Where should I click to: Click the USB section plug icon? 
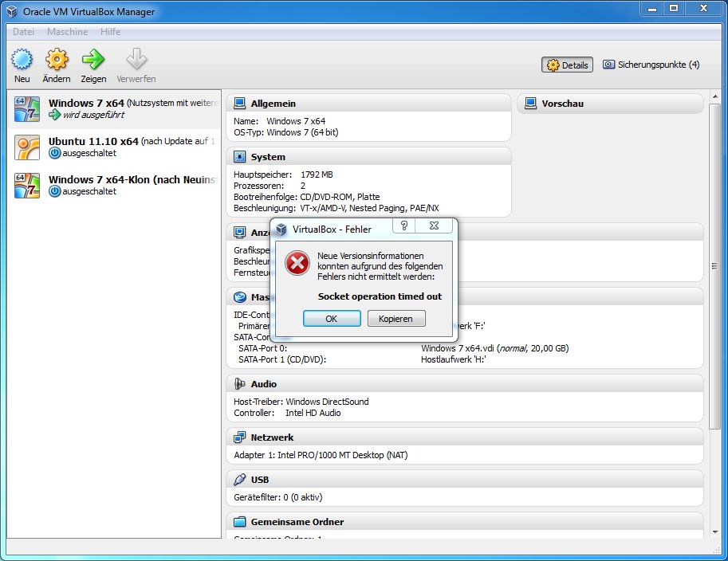pos(239,480)
